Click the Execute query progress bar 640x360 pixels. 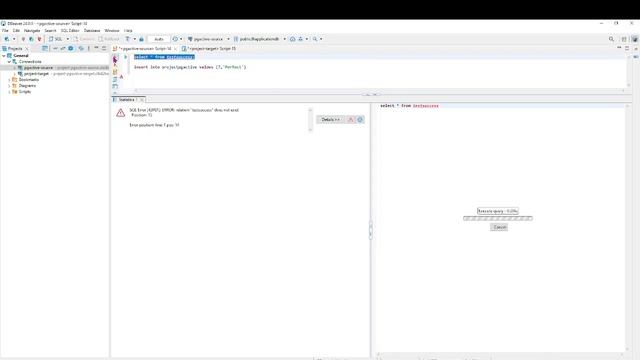pyautogui.click(x=498, y=218)
